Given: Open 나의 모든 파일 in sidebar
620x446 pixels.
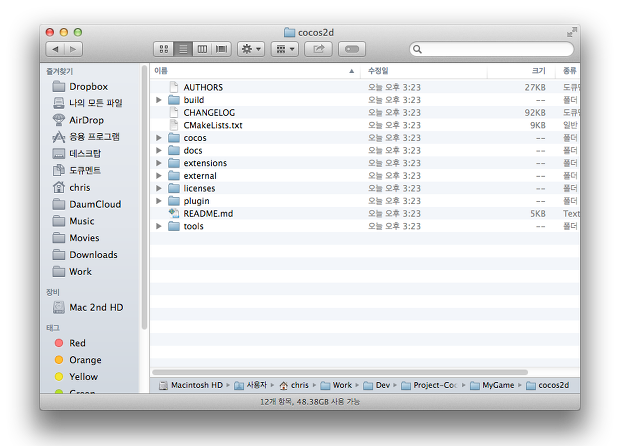Looking at the screenshot, I should coord(87,103).
